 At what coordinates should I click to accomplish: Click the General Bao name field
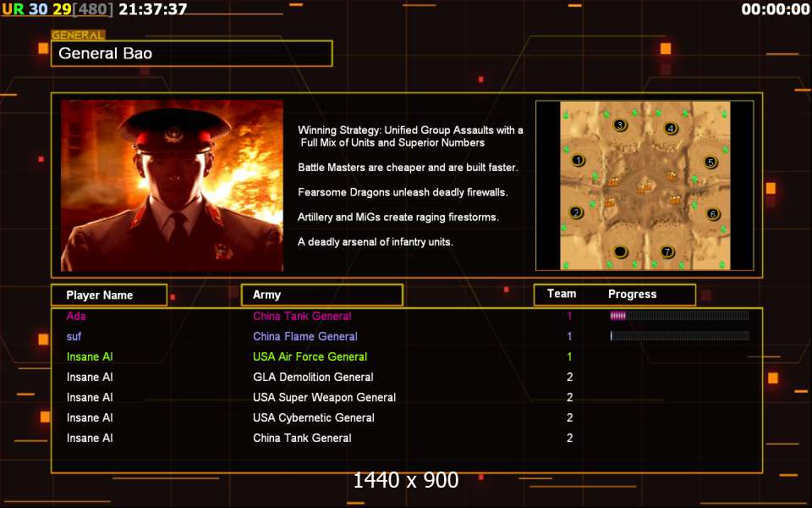pyautogui.click(x=192, y=53)
